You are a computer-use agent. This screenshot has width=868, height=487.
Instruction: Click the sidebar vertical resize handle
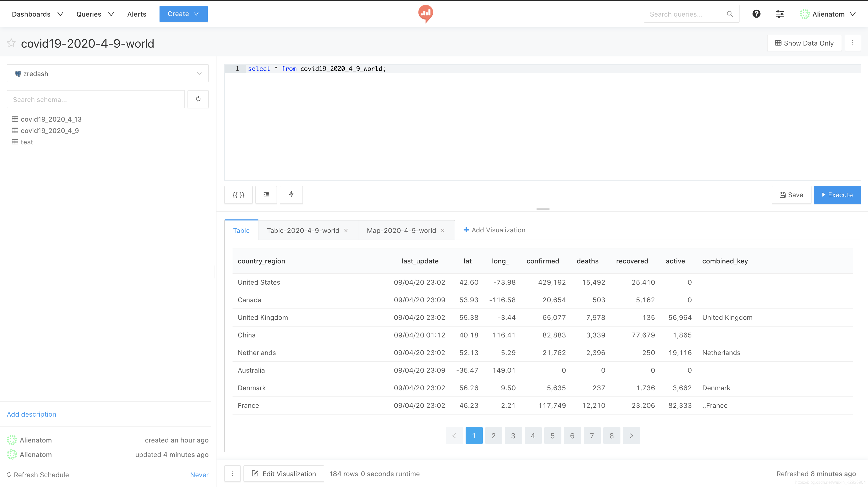click(214, 272)
